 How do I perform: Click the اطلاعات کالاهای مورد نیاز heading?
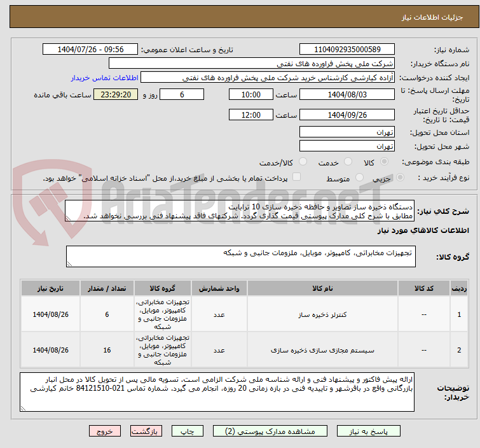click(423, 230)
